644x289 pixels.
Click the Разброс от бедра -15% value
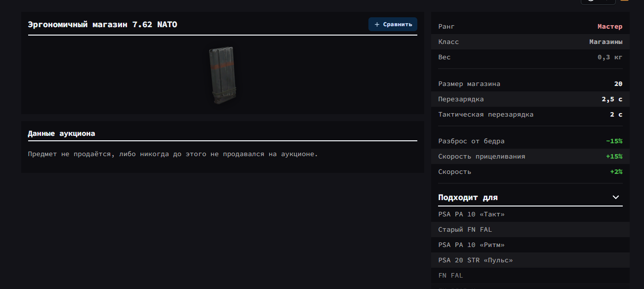614,141
